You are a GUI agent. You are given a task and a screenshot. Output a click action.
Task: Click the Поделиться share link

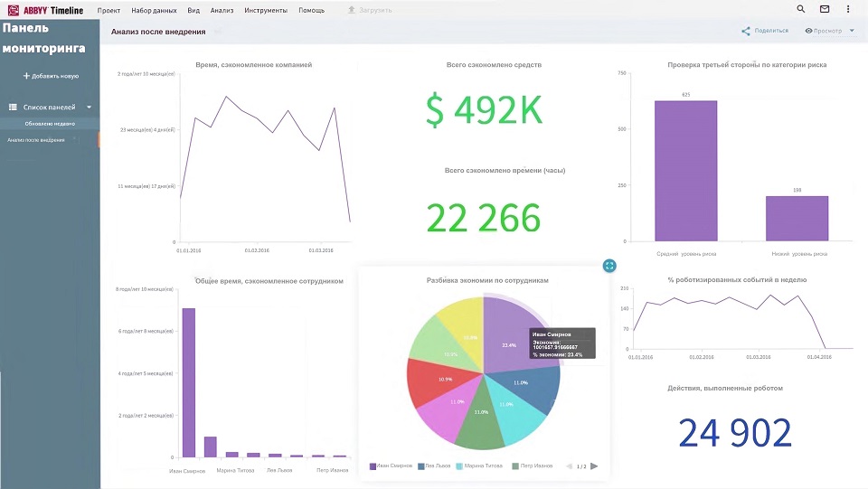(x=771, y=31)
